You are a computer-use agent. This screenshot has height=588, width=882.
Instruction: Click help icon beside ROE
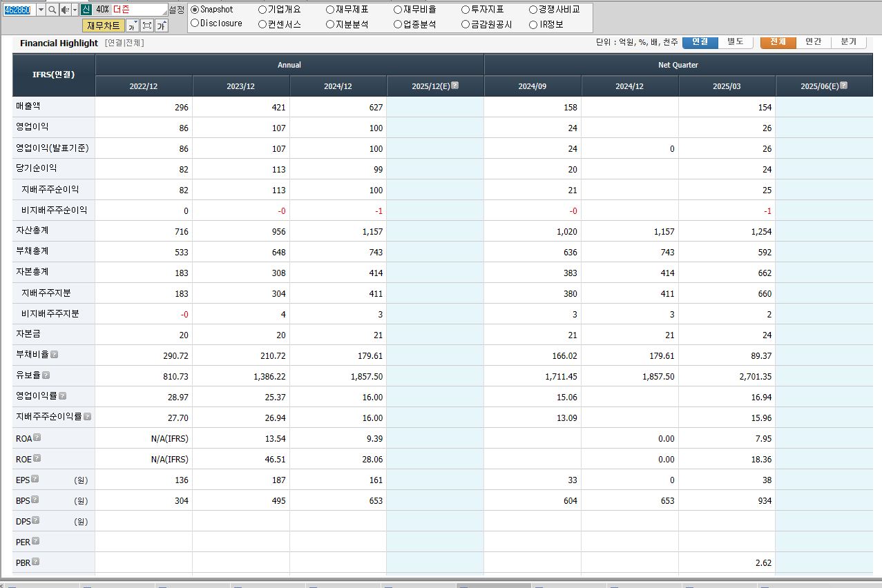[37, 458]
